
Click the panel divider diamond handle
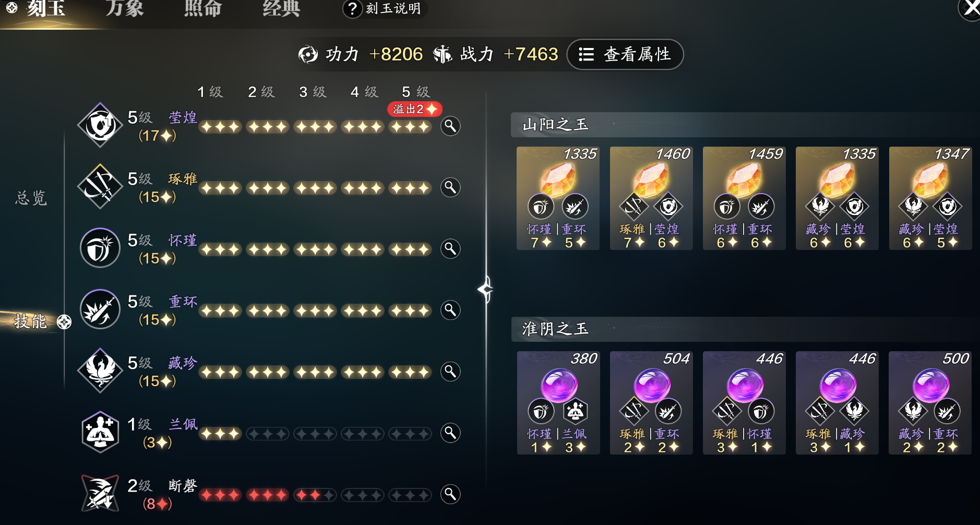pyautogui.click(x=486, y=289)
